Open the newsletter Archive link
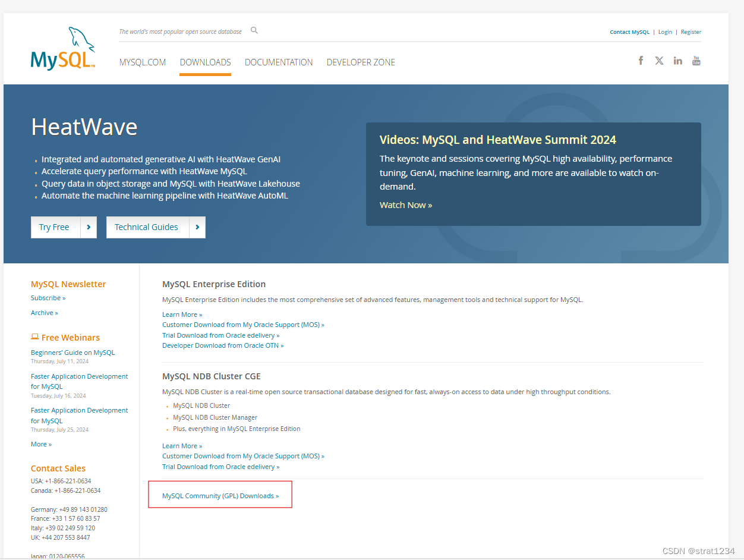 45,313
